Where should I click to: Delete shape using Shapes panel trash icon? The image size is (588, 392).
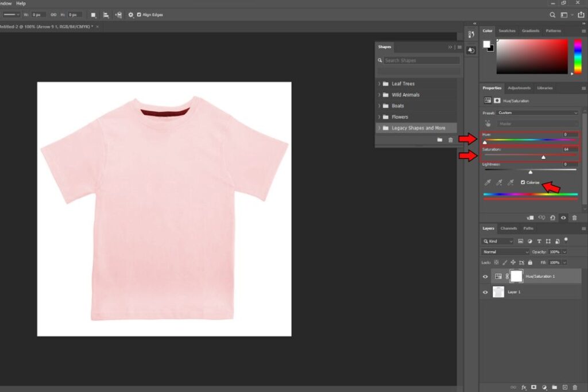pos(450,140)
